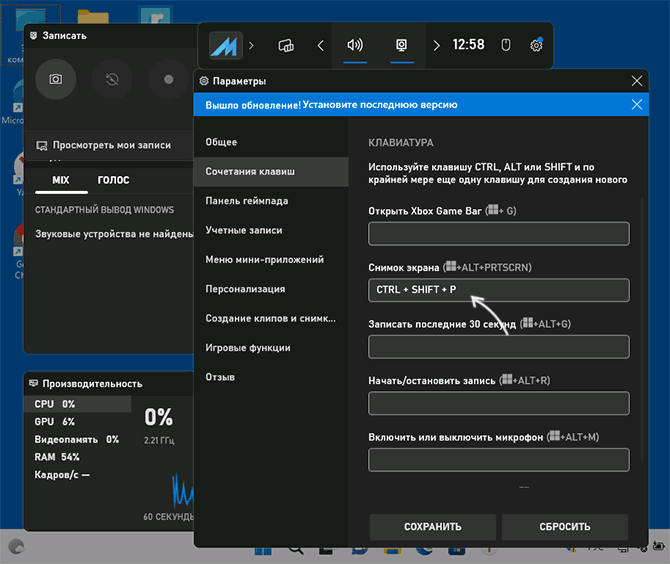Click the Начать/остановить запись shortcut field
Screen dimensions: 670x564
pyautogui.click(x=499, y=403)
